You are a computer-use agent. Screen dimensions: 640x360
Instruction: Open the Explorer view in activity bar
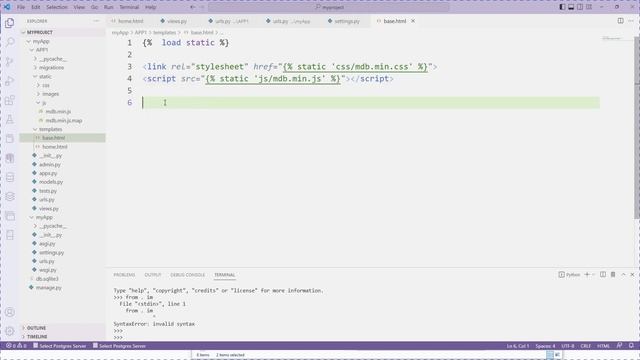[x=10, y=23]
